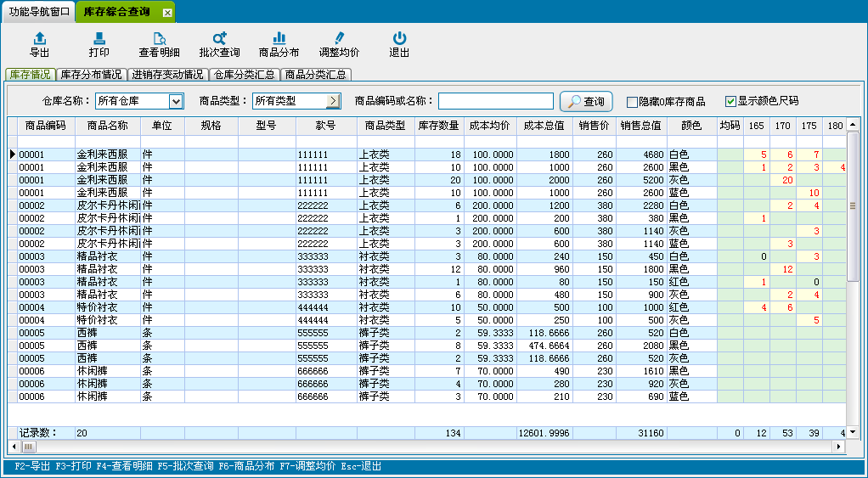Click the 商品类型 column header
868x478 pixels.
coord(386,126)
